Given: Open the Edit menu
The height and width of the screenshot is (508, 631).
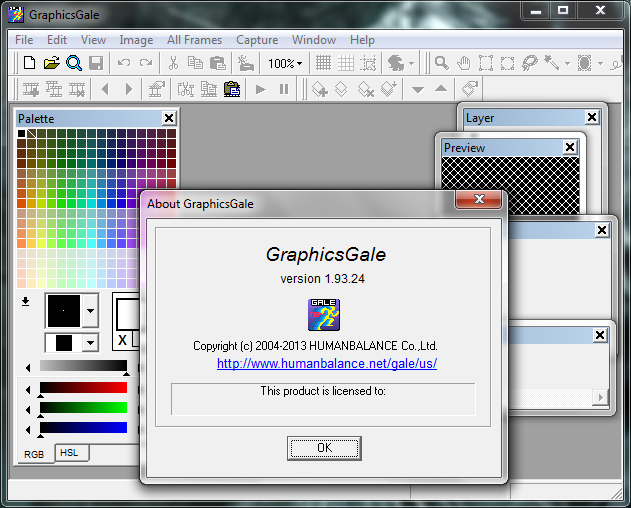Looking at the screenshot, I should (57, 40).
